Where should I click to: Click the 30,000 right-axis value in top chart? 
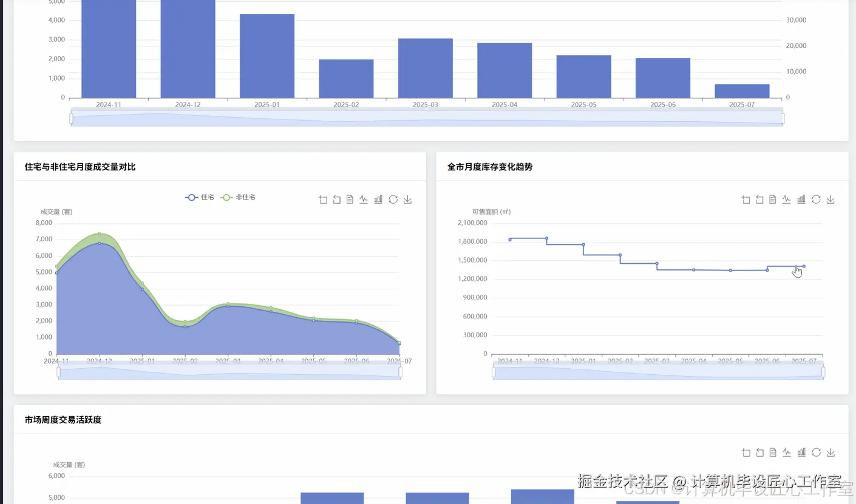pyautogui.click(x=797, y=20)
